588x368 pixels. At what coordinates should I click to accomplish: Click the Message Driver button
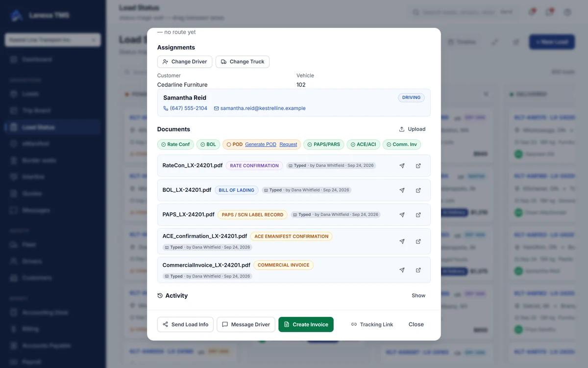tap(246, 324)
